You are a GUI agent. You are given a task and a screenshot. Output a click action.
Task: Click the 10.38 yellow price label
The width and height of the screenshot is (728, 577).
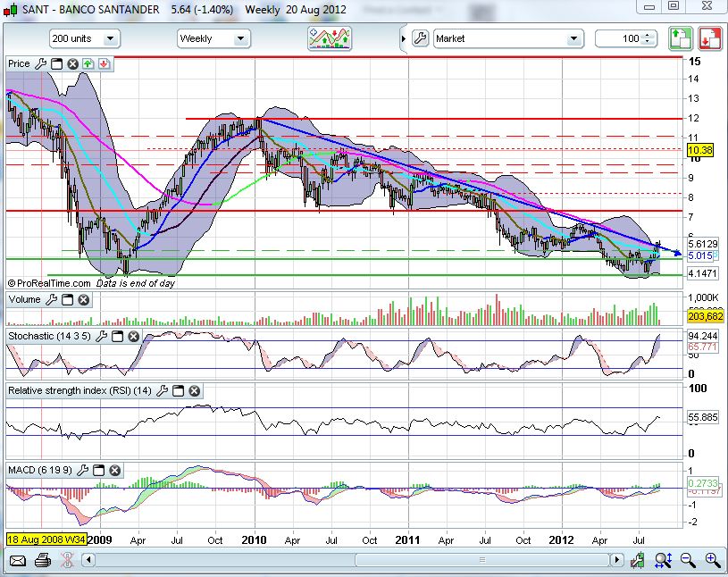coord(699,150)
